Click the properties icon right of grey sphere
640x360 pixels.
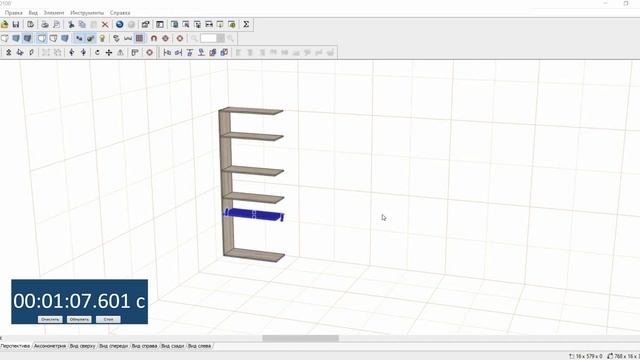pos(145,24)
